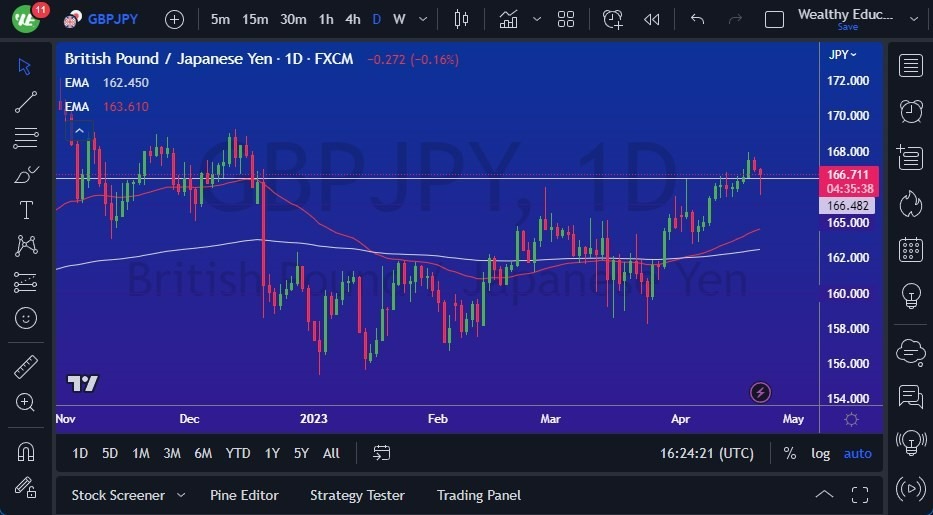Viewport: 933px width, 515px height.
Task: Switch to the 4h timeframe
Action: pos(353,20)
